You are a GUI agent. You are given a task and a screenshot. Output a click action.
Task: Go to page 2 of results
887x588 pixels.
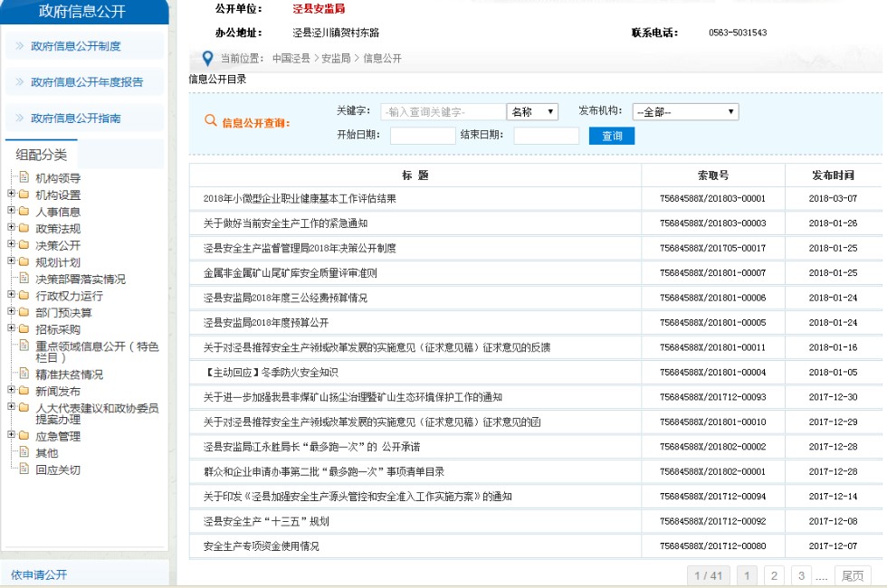774,575
